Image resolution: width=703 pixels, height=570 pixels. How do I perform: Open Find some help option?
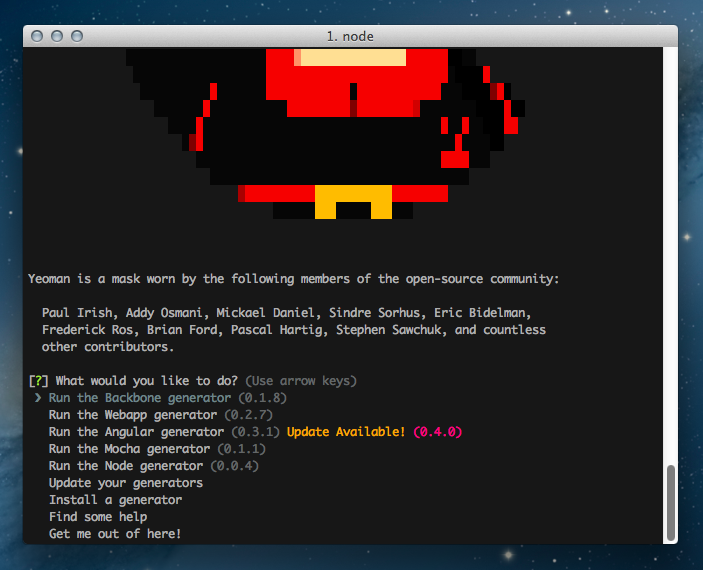pos(97,517)
